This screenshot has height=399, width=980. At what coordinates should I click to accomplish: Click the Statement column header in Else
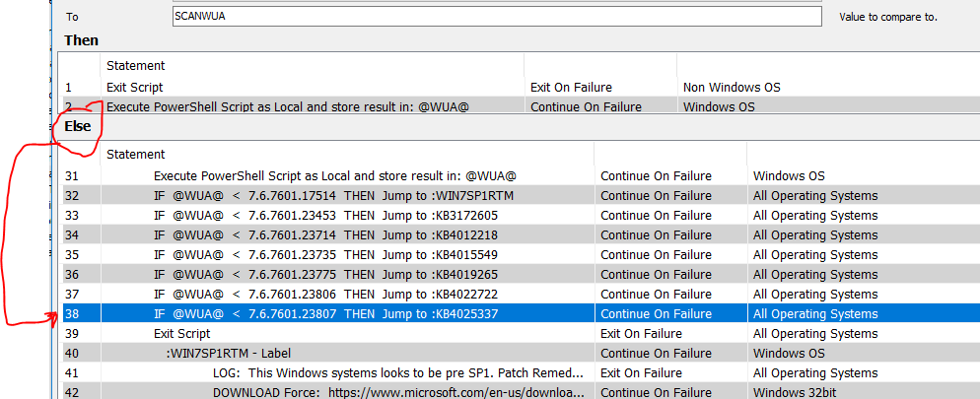136,154
